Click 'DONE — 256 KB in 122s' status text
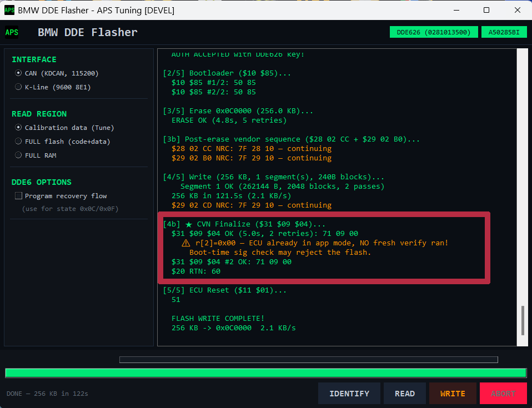The height and width of the screenshot is (408, 532). [47, 394]
